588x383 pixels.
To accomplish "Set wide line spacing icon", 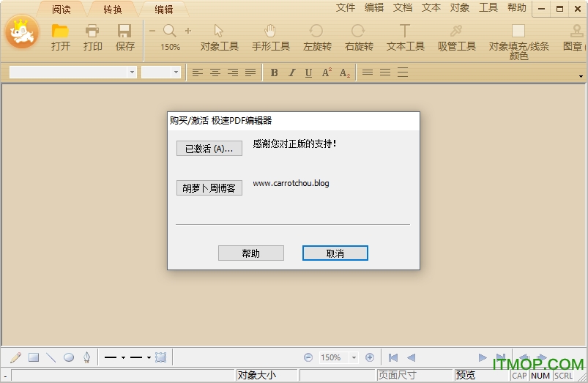I will 403,72.
